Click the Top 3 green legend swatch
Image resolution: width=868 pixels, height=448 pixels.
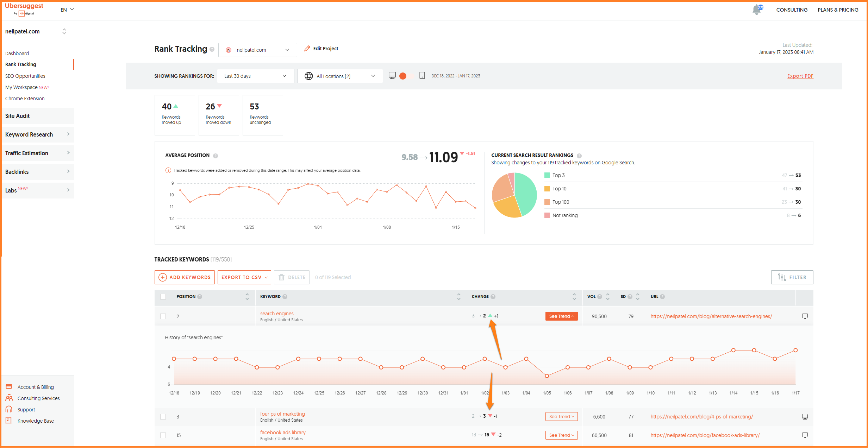pyautogui.click(x=547, y=175)
